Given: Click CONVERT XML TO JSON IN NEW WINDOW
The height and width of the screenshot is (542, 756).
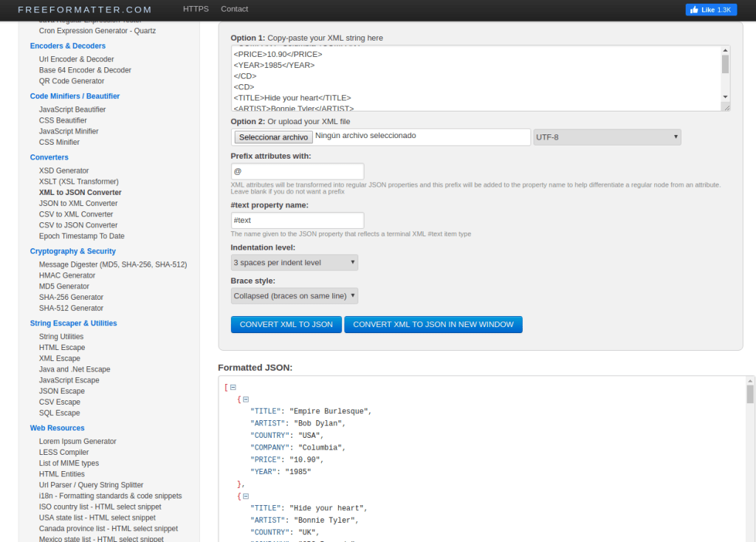Looking at the screenshot, I should (433, 324).
